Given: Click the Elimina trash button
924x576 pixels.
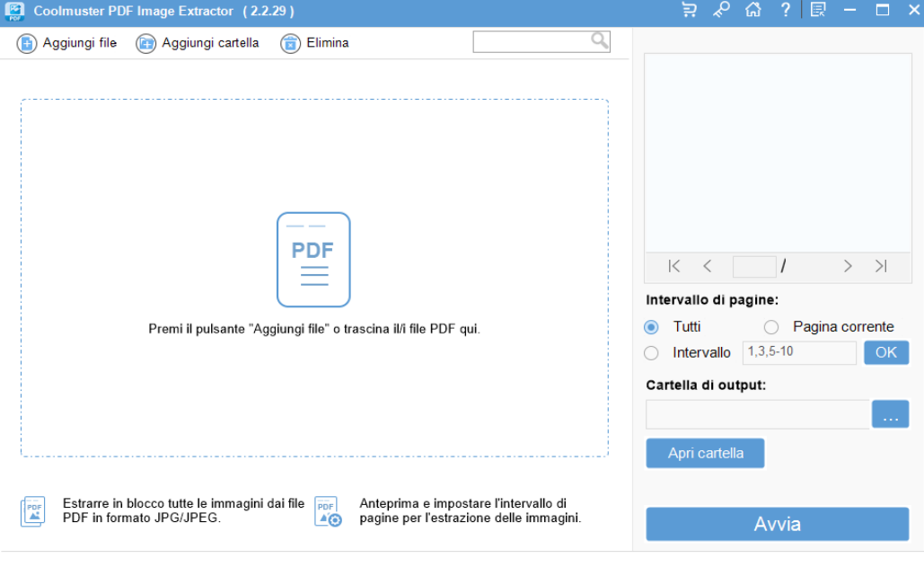Looking at the screenshot, I should click(314, 43).
